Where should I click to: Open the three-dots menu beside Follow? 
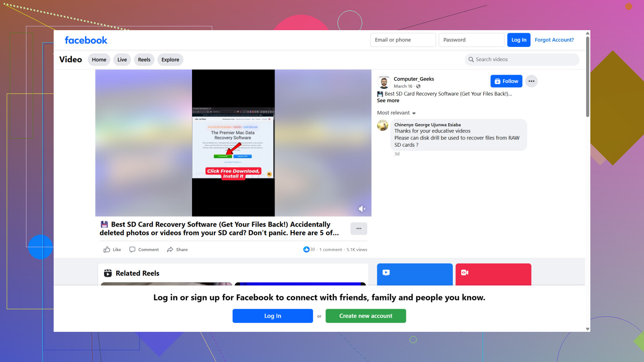click(531, 81)
